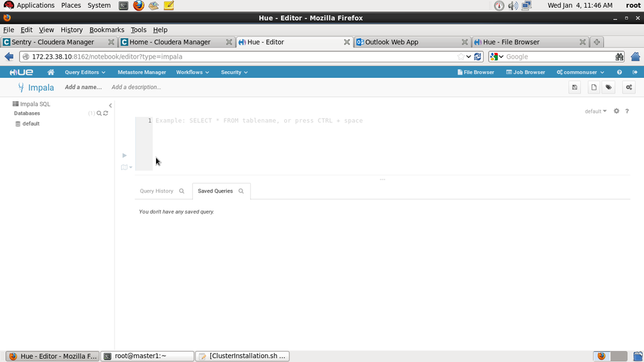The width and height of the screenshot is (644, 362).
Task: Open the URL history dropdown arrow
Action: (x=469, y=57)
